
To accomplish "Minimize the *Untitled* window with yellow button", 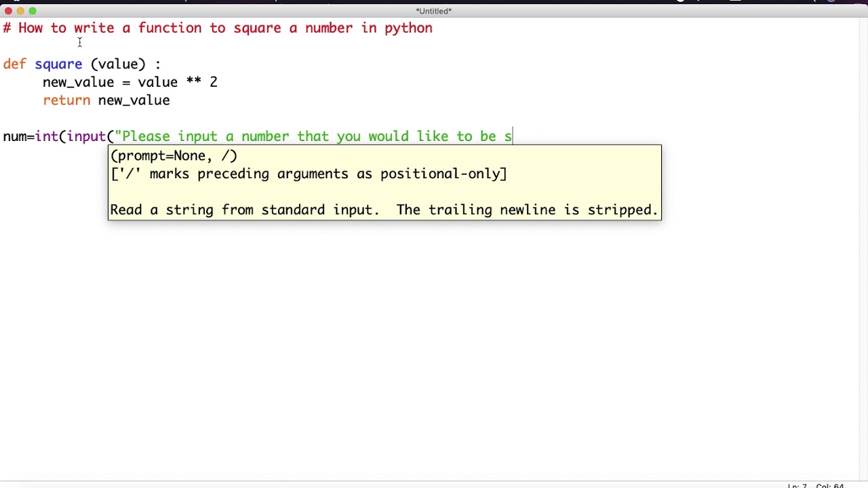I will pos(20,11).
